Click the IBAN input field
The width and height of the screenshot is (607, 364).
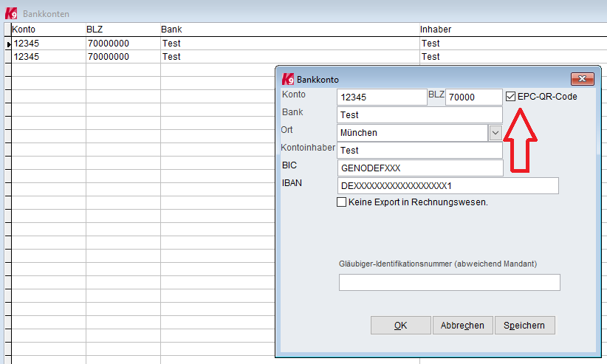[448, 186]
